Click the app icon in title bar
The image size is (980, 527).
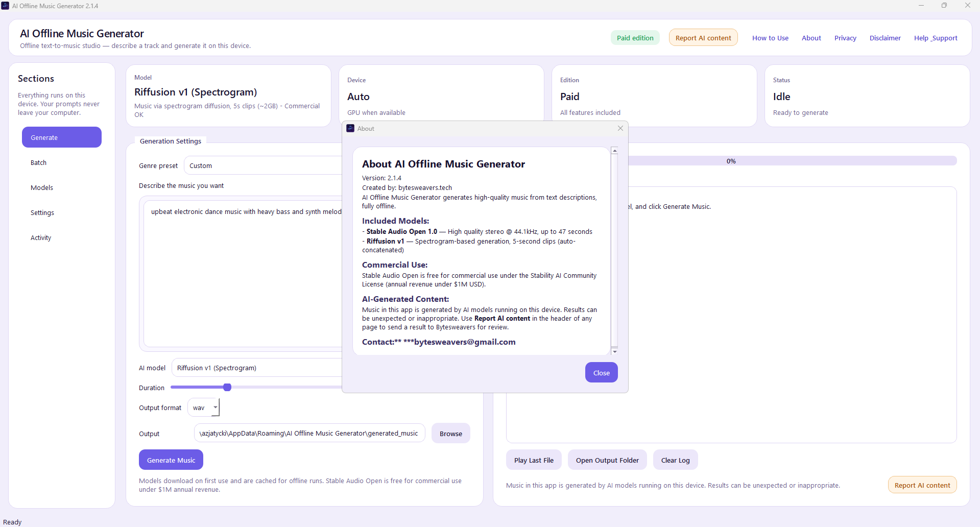[5, 6]
